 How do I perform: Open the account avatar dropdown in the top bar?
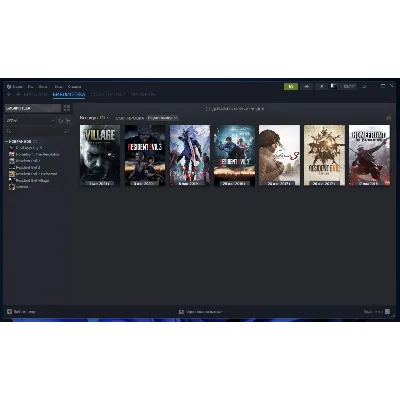[344, 87]
